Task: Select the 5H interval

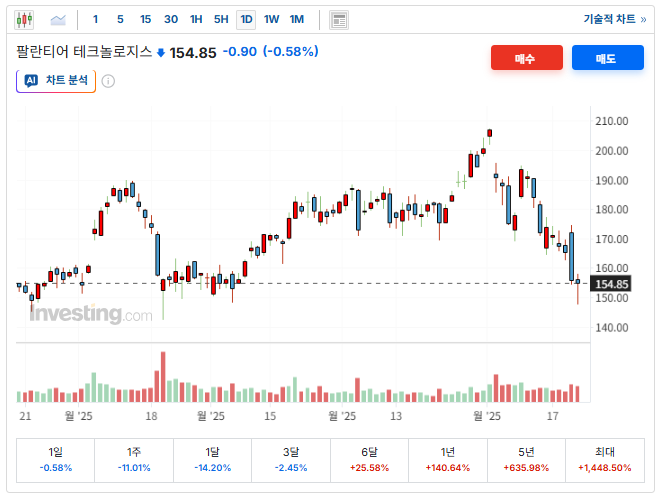Action: pos(221,19)
